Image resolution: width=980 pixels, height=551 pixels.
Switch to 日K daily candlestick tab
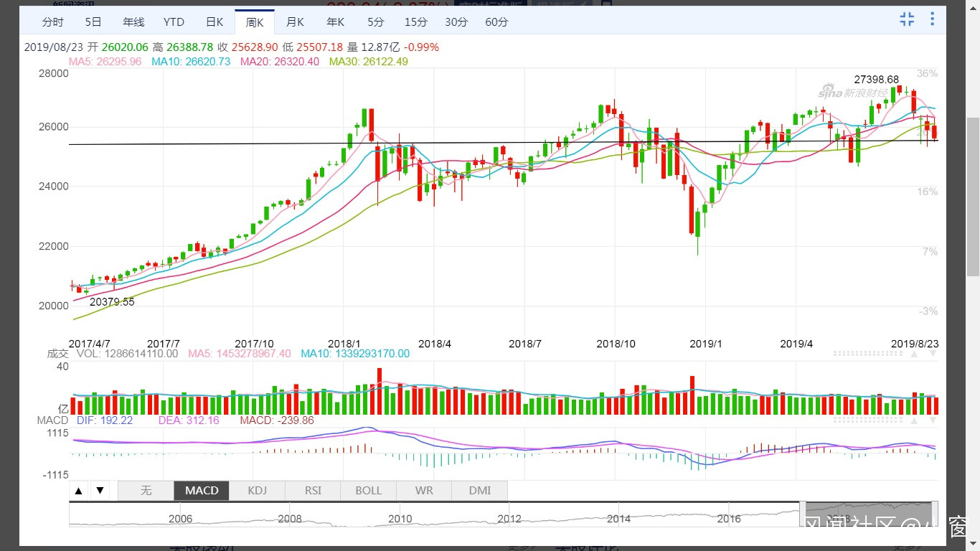click(x=215, y=22)
